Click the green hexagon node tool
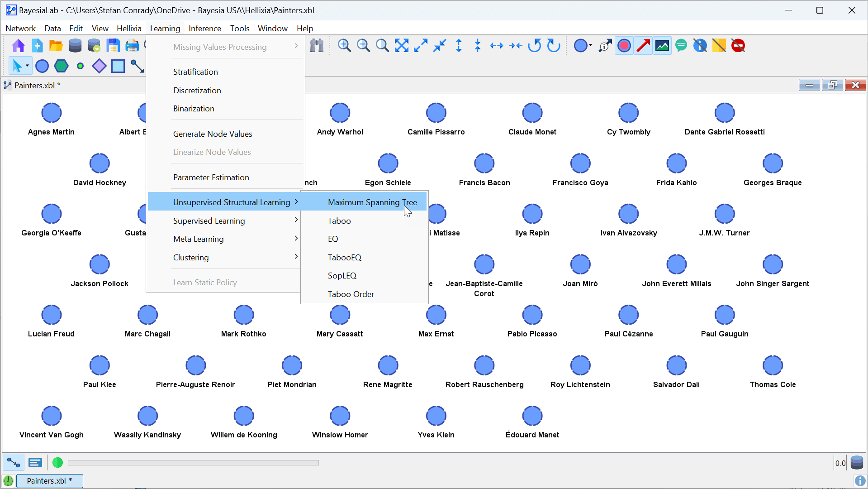The width and height of the screenshot is (868, 489). (61, 66)
